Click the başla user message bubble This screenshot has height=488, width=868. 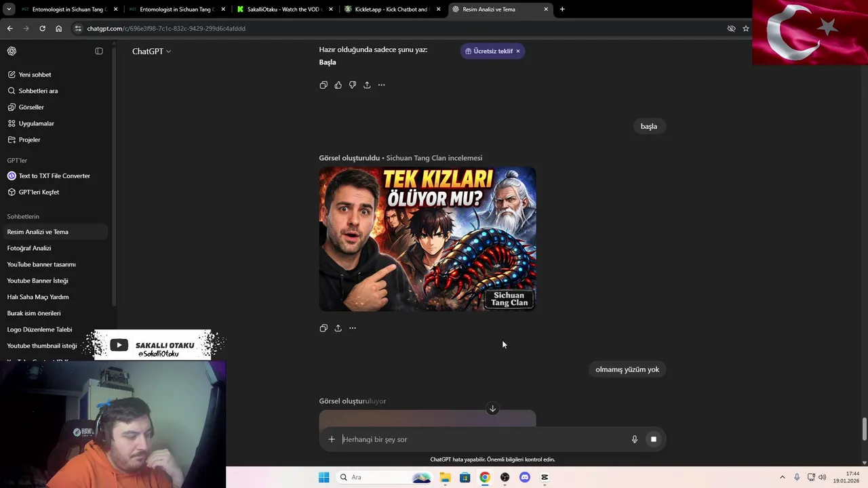tap(649, 126)
